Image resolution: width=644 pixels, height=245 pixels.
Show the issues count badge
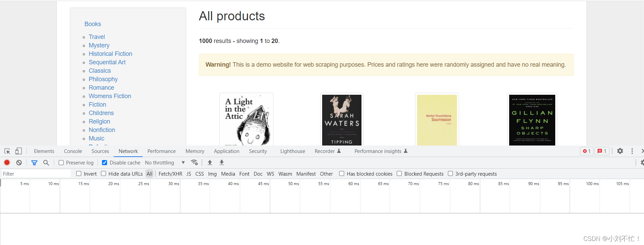[x=602, y=151]
